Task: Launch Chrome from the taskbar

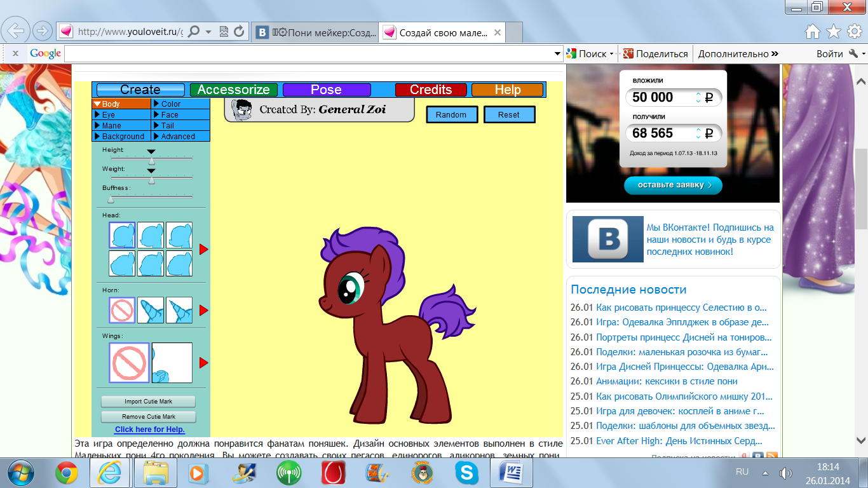Action: tap(67, 473)
